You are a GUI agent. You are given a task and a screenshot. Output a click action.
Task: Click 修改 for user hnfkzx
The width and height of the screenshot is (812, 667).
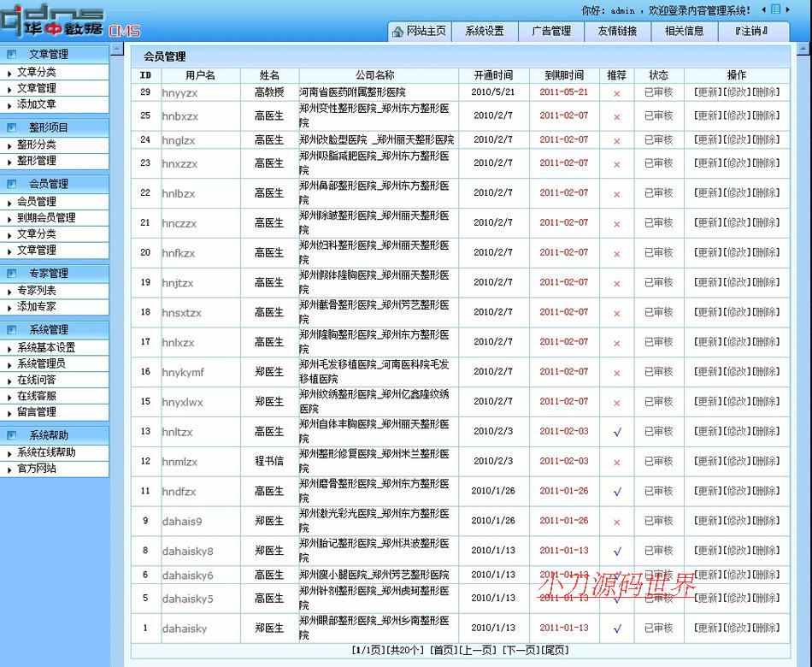pos(737,252)
